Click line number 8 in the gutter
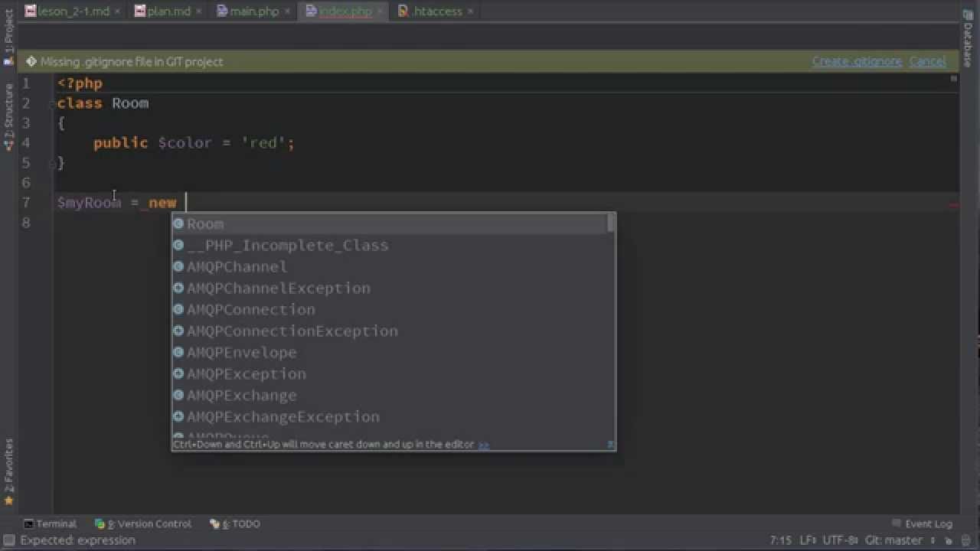 click(26, 223)
